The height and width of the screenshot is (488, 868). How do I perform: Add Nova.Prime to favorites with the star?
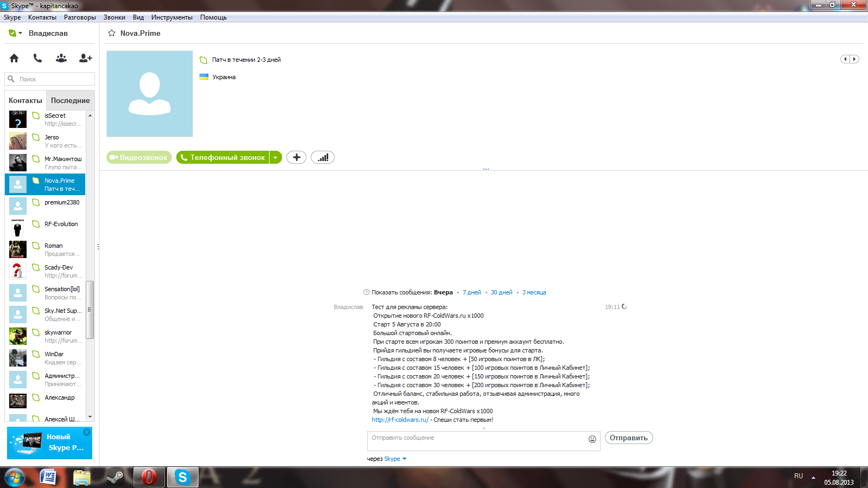pyautogui.click(x=112, y=33)
